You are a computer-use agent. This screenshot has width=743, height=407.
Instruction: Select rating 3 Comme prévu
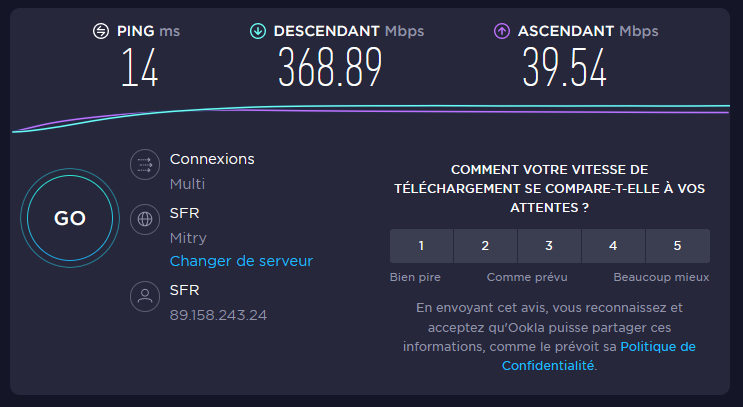tap(549, 246)
